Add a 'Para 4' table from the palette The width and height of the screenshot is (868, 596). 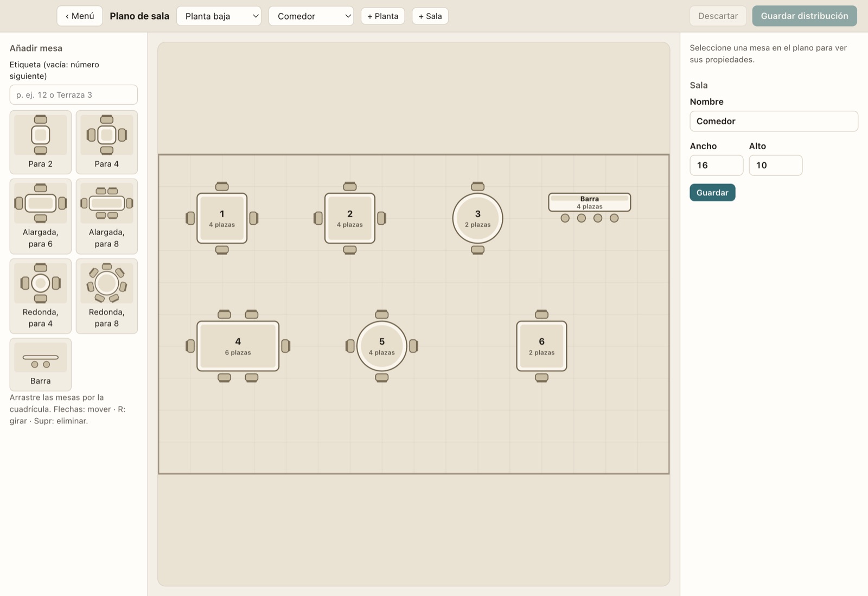click(107, 142)
